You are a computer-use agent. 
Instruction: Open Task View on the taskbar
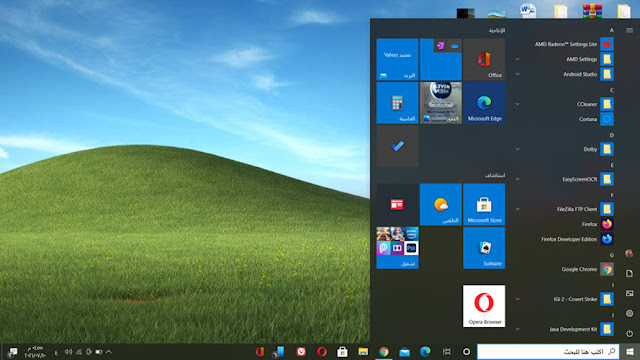(x=447, y=351)
